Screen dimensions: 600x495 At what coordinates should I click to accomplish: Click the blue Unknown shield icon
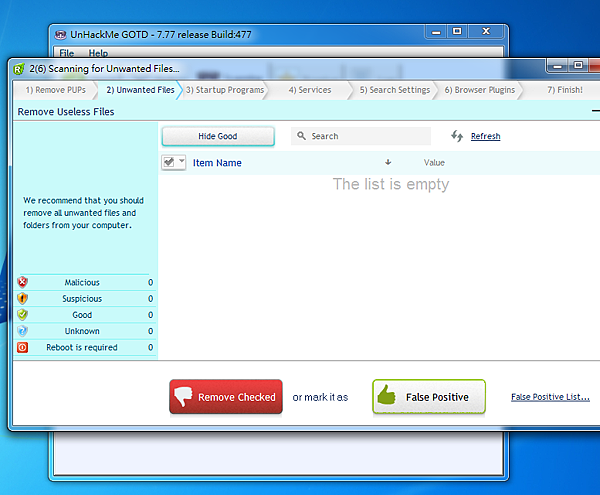[23, 331]
